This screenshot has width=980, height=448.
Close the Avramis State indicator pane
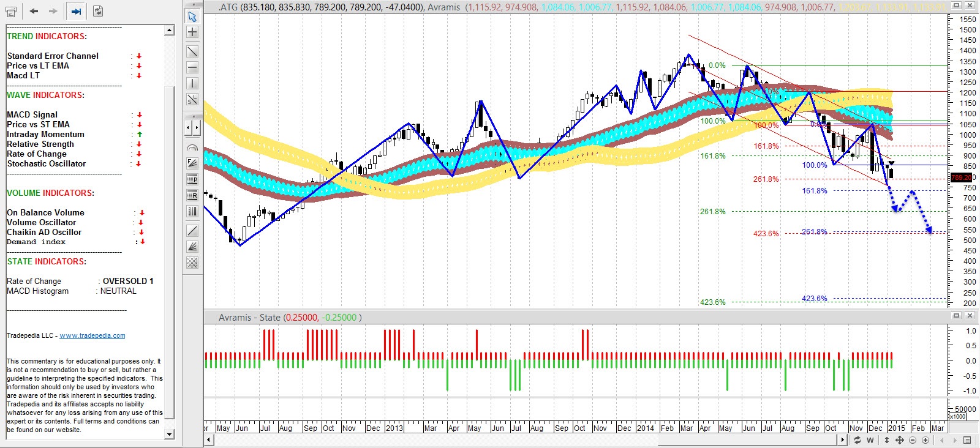(x=970, y=316)
